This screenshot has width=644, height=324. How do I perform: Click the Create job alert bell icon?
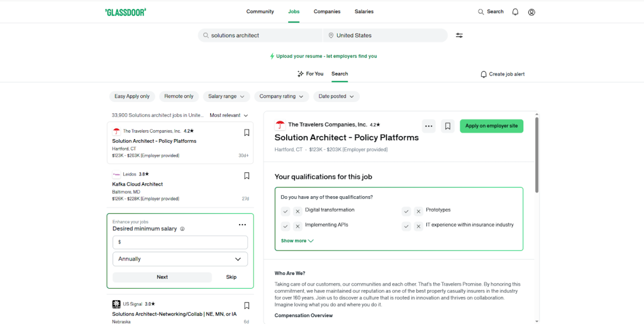coord(484,74)
